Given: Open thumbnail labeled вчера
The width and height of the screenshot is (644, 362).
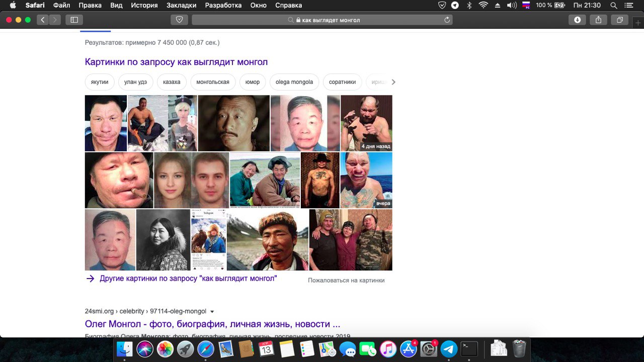Looking at the screenshot, I should click(366, 180).
